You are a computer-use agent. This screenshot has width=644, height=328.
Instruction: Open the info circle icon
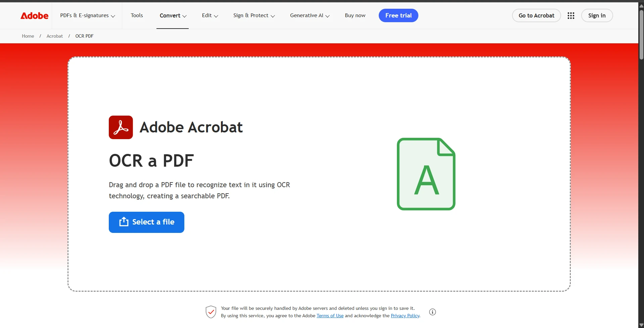point(432,312)
